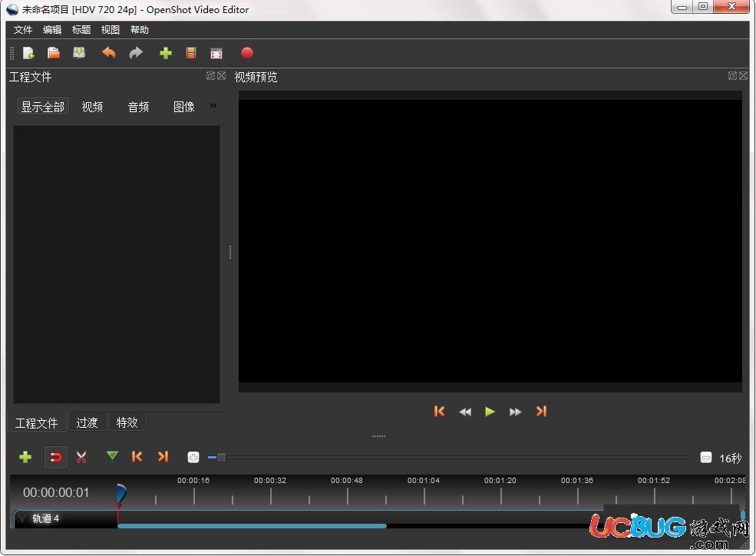This screenshot has height=556, width=756.
Task: Play the video preview
Action: point(490,412)
